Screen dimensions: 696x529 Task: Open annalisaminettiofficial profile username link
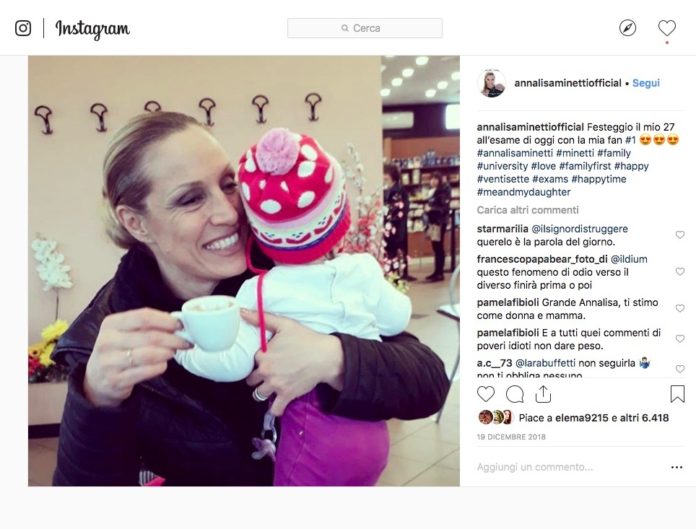tap(568, 83)
